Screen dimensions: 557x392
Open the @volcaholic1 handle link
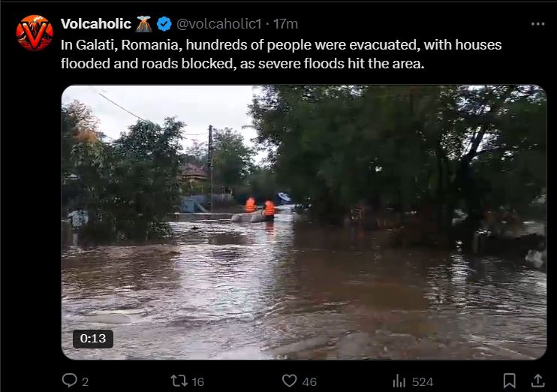pos(219,24)
